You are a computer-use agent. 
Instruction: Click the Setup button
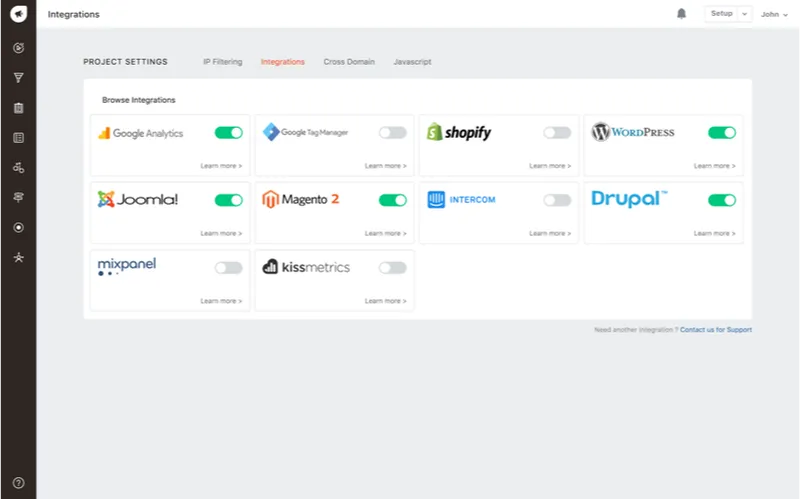721,14
